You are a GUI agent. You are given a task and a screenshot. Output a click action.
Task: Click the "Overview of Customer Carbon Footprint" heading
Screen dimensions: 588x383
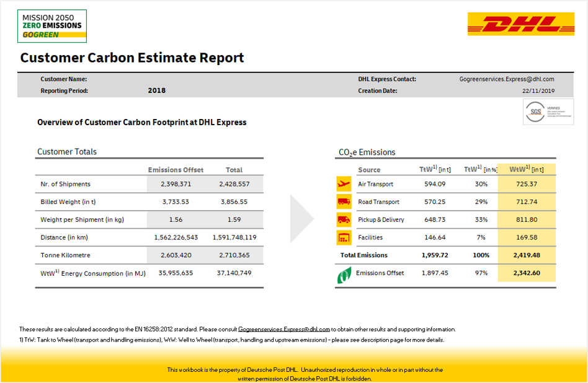pyautogui.click(x=142, y=122)
